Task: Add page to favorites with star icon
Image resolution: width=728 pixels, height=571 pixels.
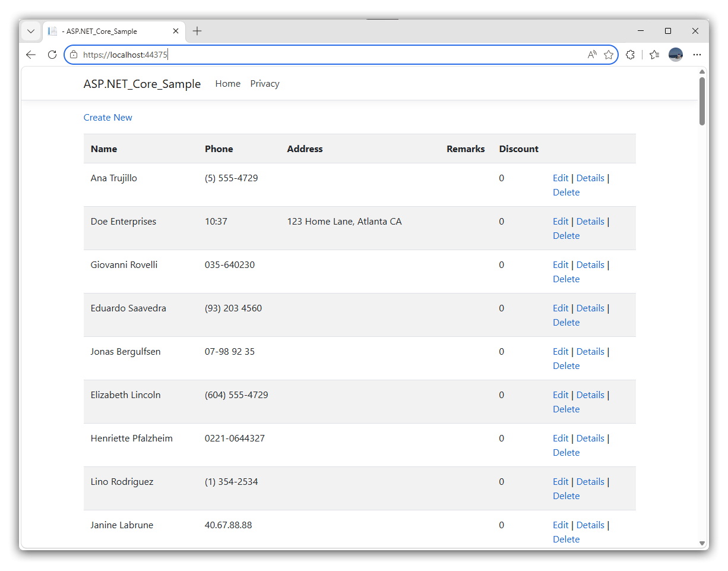Action: 609,55
